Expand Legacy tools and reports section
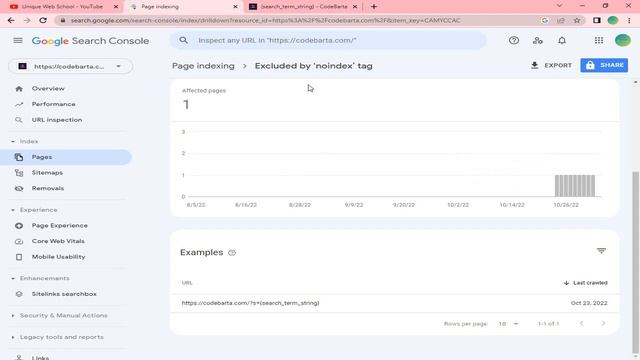 click(13, 337)
